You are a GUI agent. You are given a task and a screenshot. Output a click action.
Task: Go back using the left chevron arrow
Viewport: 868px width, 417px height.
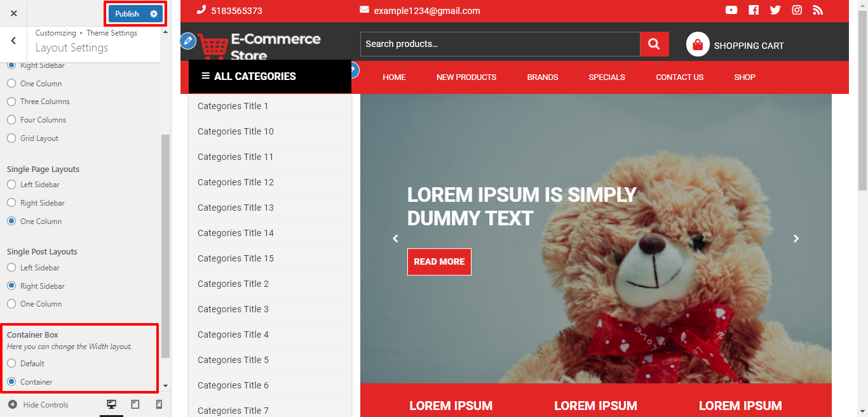click(14, 41)
